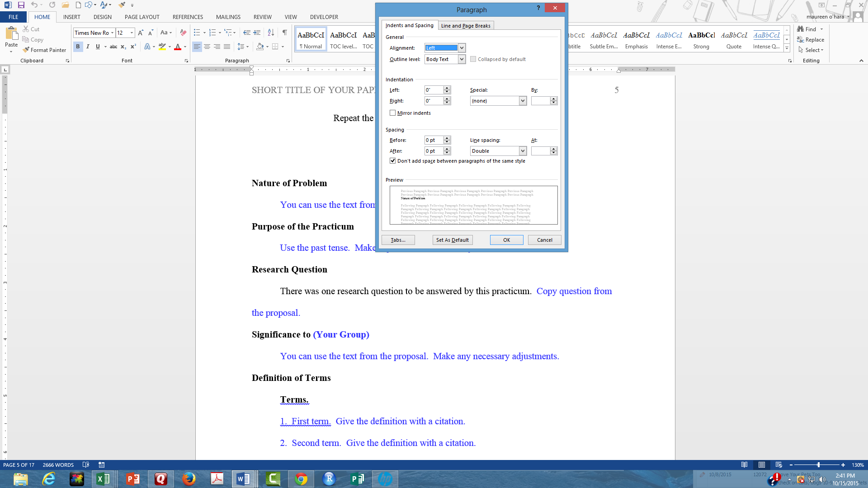Uncheck Don't add space between paragraphs option

pyautogui.click(x=393, y=160)
